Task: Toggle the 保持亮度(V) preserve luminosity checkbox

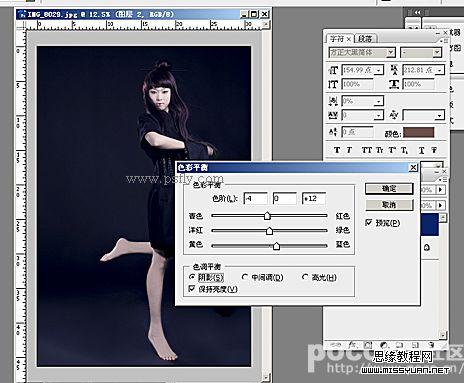Action: point(192,289)
